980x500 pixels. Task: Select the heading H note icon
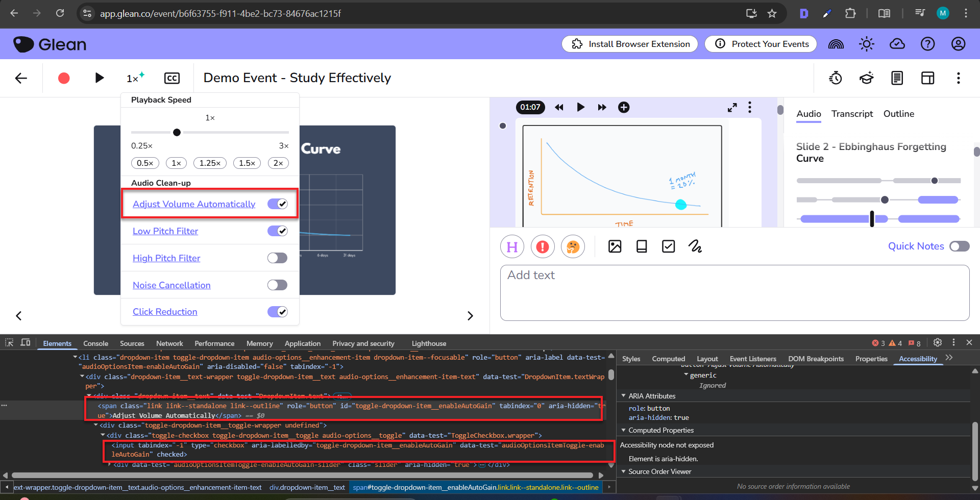512,247
